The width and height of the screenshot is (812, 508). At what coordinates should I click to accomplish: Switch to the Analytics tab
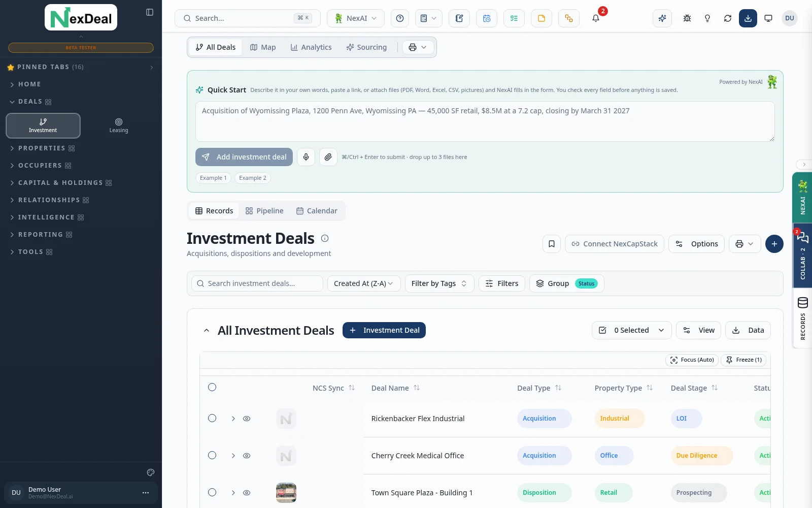311,47
